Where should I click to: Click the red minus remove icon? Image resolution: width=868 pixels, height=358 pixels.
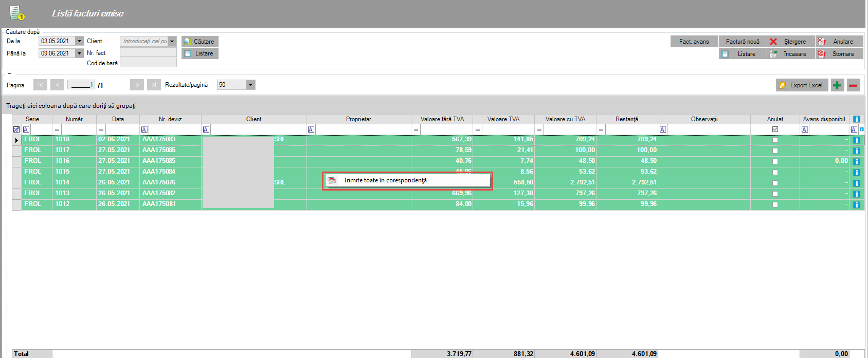pyautogui.click(x=854, y=85)
